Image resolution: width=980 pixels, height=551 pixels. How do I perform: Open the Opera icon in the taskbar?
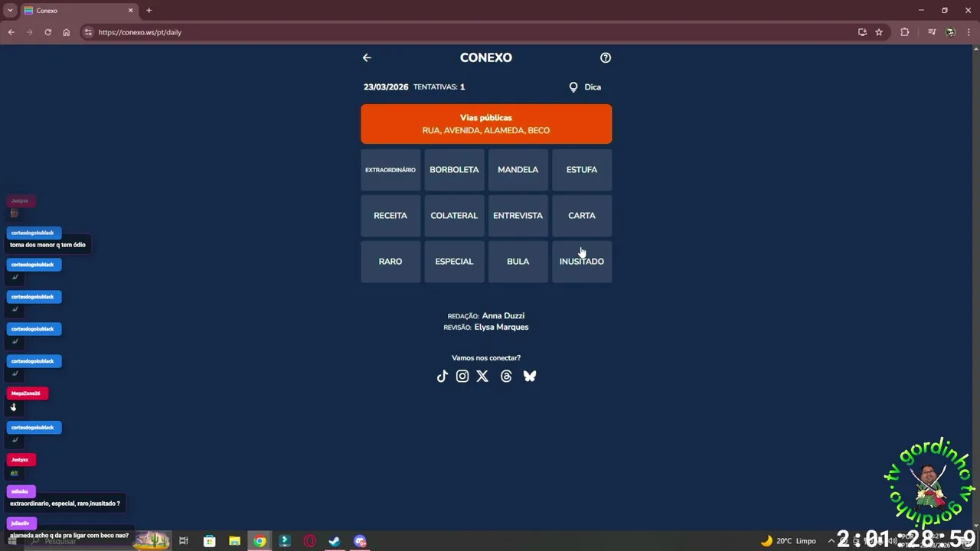[309, 541]
